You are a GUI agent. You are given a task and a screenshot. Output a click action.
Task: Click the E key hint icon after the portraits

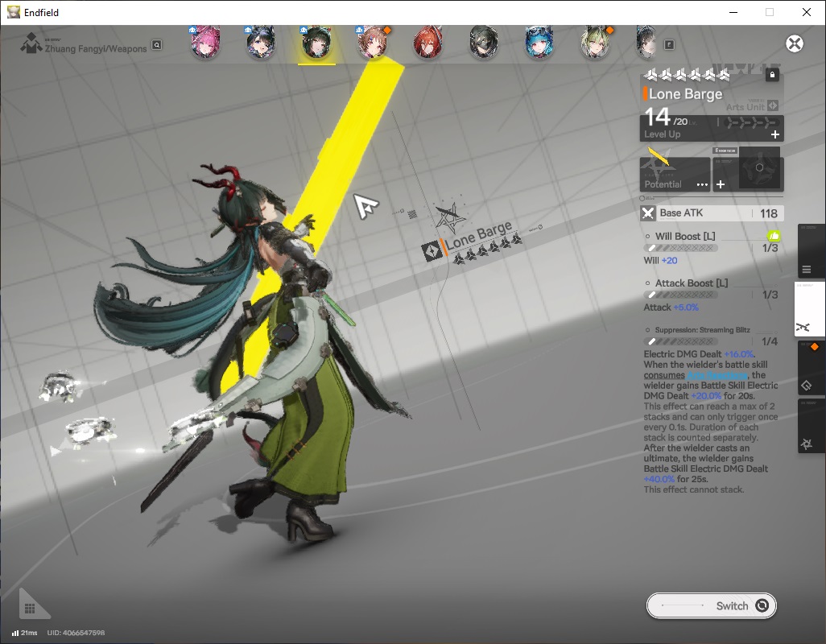[x=669, y=45]
